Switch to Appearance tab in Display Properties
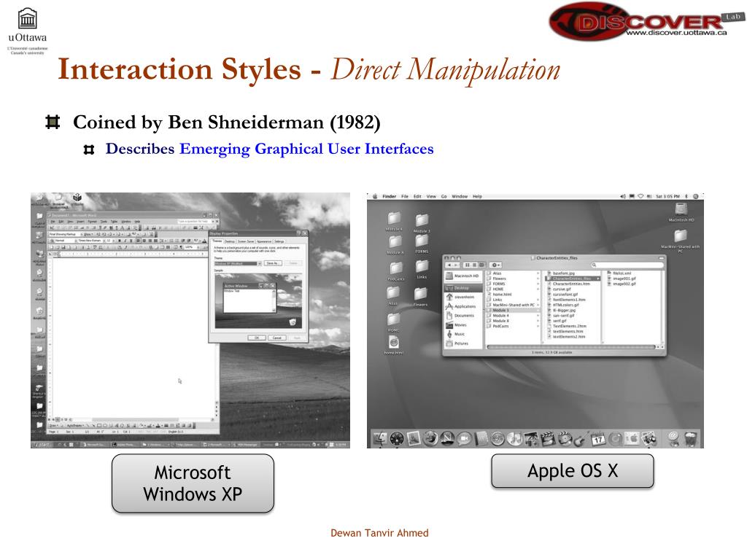Viewport: 747px width, 560px height. pos(264,241)
